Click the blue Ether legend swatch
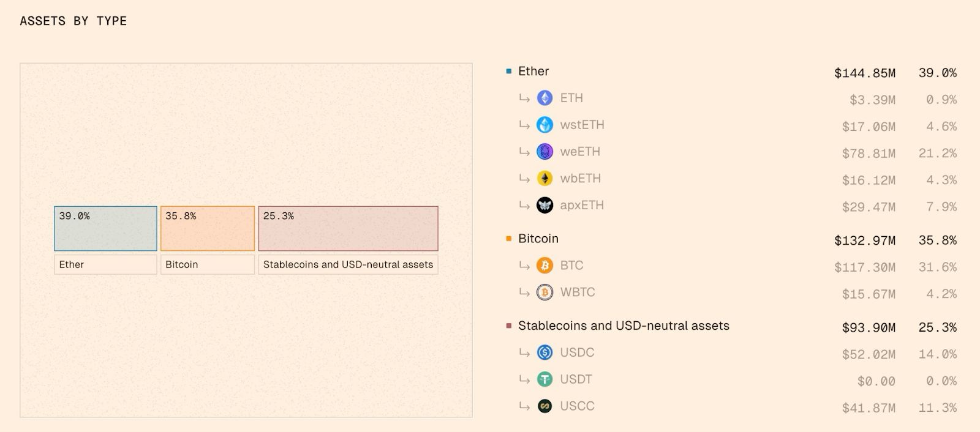The height and width of the screenshot is (432, 980). click(508, 72)
